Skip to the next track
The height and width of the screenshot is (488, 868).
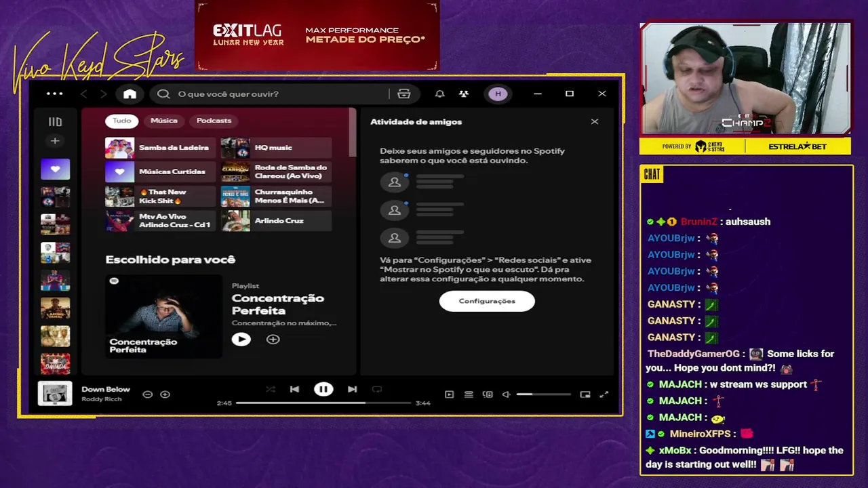352,389
